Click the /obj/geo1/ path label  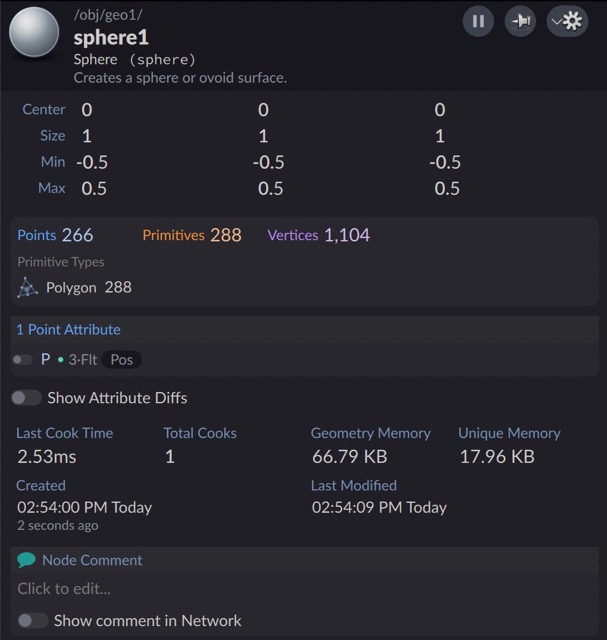[108, 15]
